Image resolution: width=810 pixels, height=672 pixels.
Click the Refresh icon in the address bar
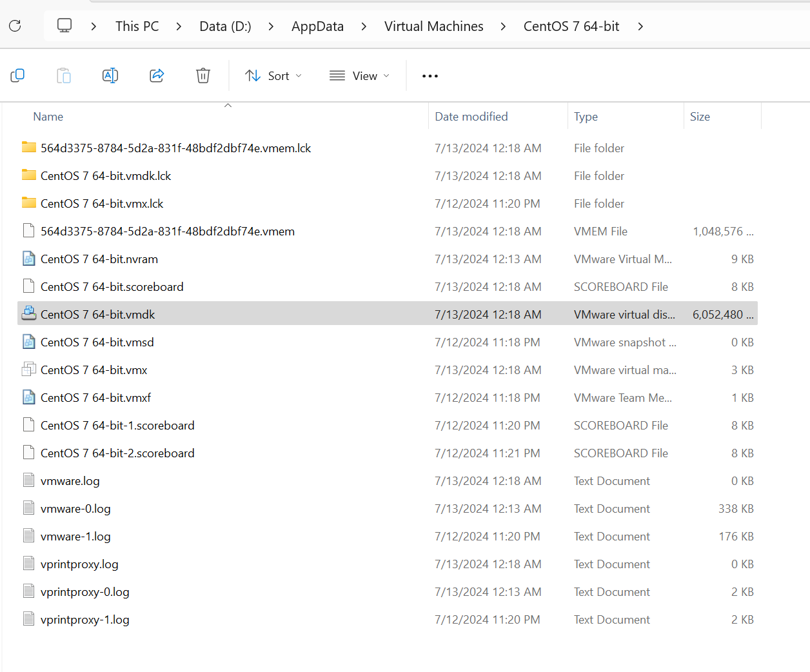(x=15, y=26)
